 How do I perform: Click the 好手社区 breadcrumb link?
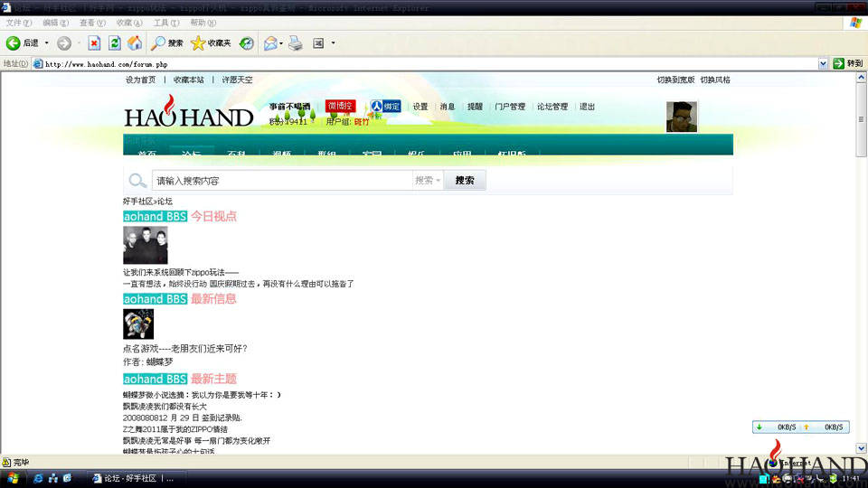(137, 202)
